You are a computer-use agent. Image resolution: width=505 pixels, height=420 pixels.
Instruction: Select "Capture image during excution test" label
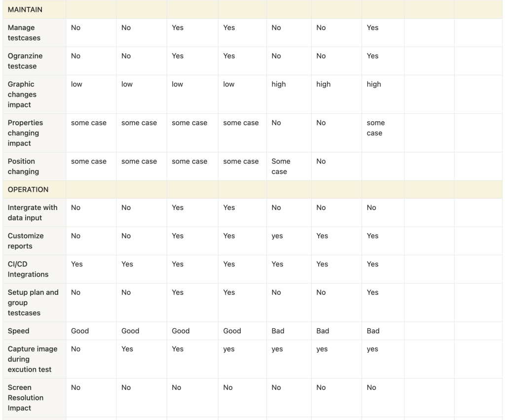pyautogui.click(x=33, y=359)
